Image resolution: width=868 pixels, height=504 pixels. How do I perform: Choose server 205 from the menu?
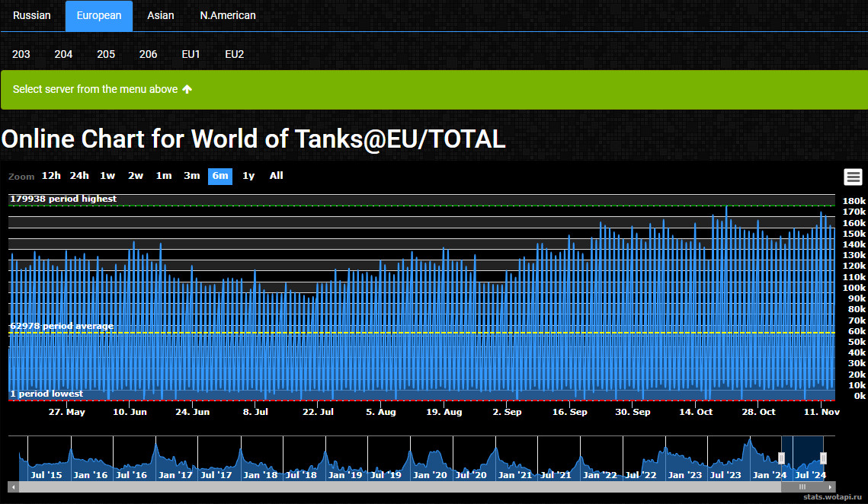(106, 54)
